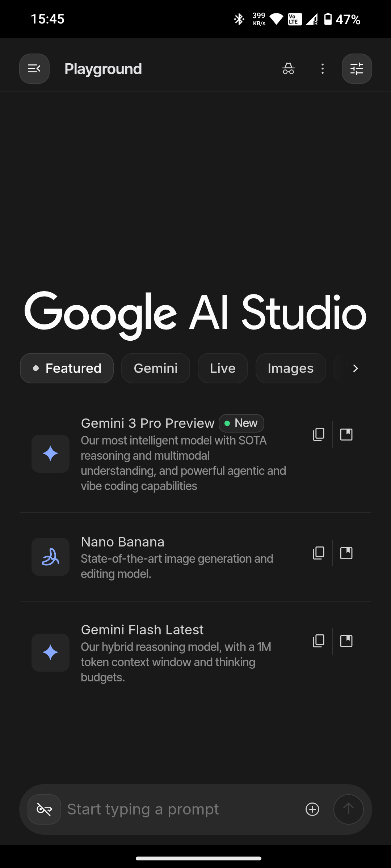Copy Gemini Flash Latest model name
391x868 pixels.
(319, 641)
